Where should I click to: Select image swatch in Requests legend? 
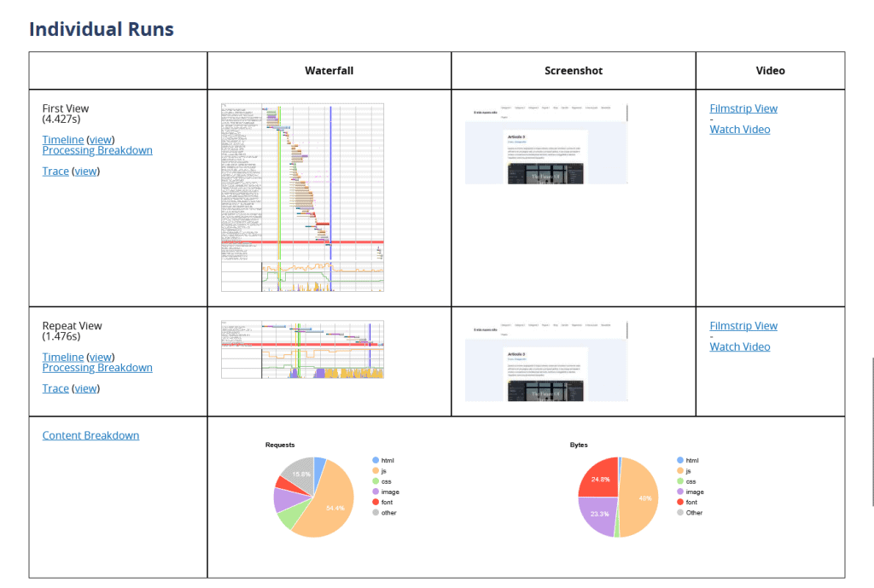point(376,492)
